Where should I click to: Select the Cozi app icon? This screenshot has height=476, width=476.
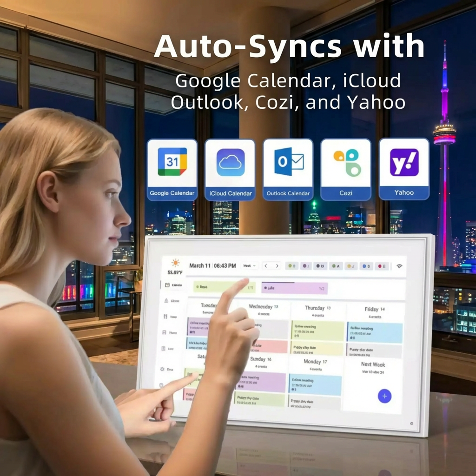[x=345, y=165]
